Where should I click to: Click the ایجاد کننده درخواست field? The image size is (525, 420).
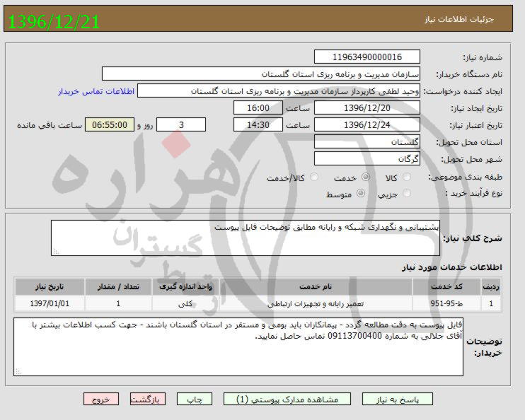279,91
